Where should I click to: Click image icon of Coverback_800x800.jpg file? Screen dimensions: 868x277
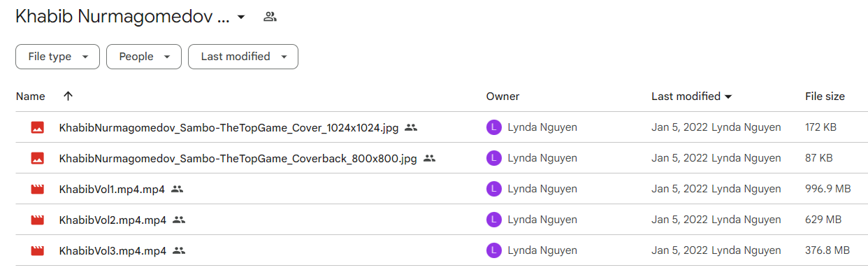pyautogui.click(x=38, y=158)
